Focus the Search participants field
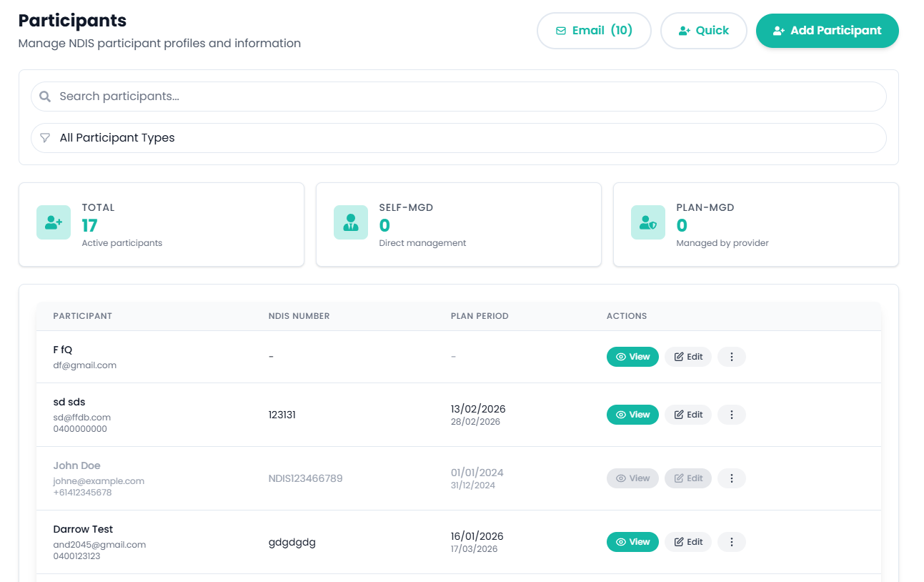 click(465, 97)
